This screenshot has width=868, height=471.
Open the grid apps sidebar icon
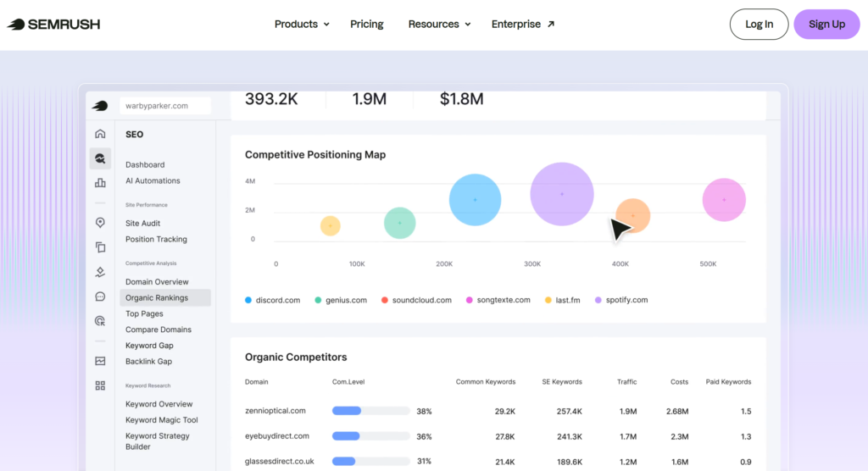(x=100, y=385)
